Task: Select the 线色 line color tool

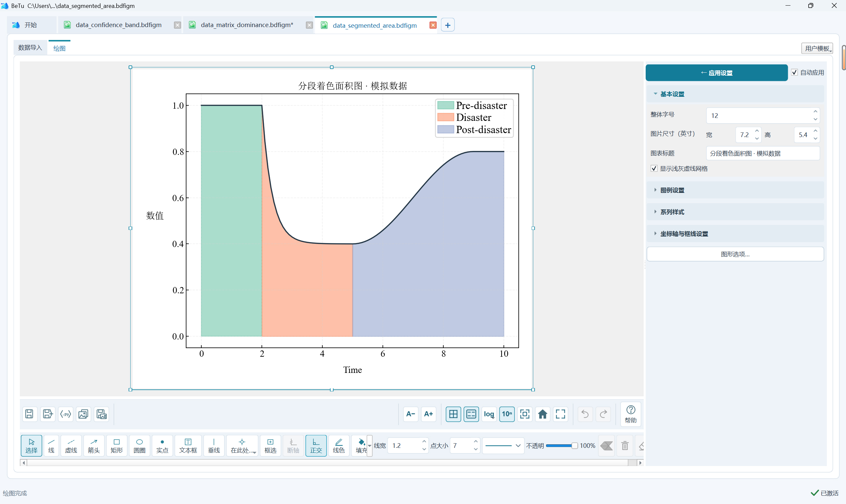Action: pos(339,446)
